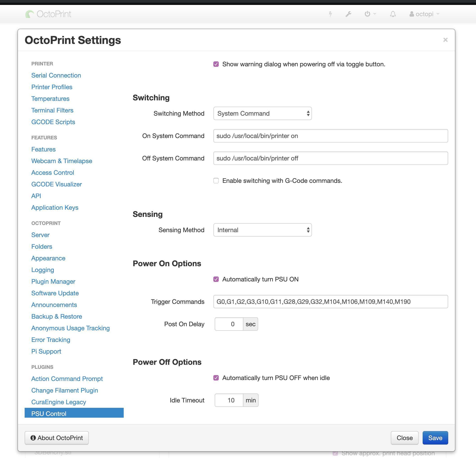Click the On System Command field
The height and width of the screenshot is (458, 476).
tap(331, 136)
